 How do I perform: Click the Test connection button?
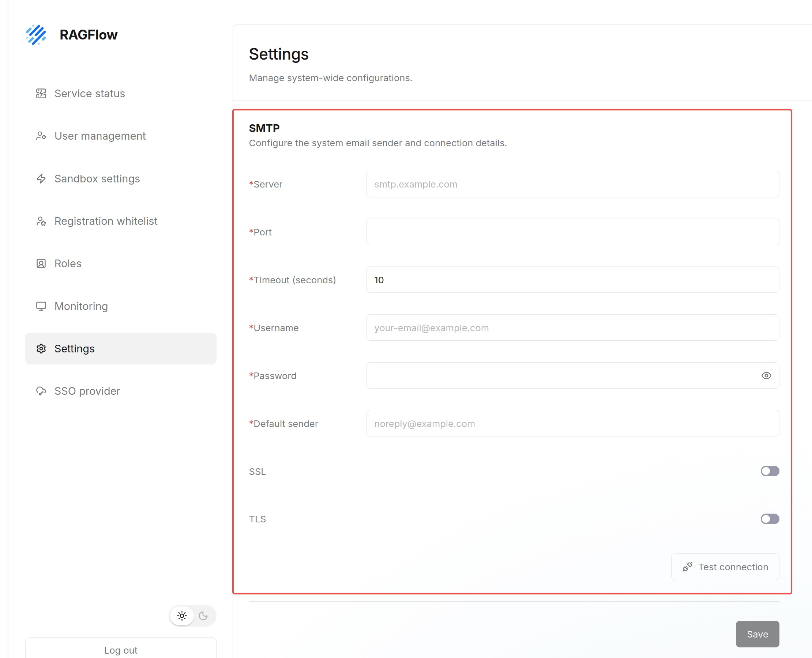click(725, 567)
